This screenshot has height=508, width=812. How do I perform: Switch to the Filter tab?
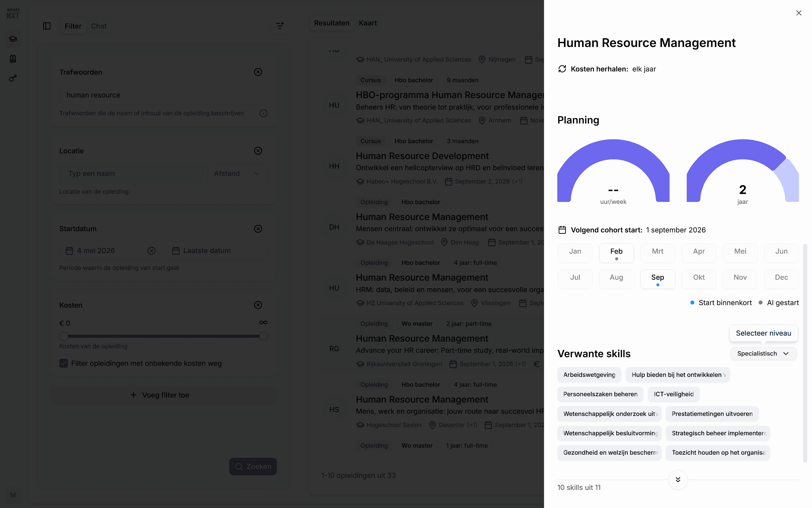(73, 26)
